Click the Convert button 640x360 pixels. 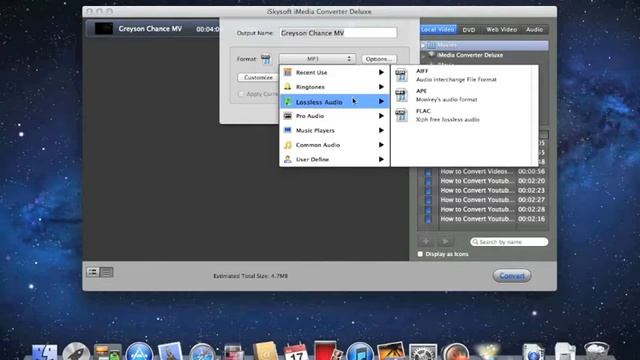click(x=512, y=276)
